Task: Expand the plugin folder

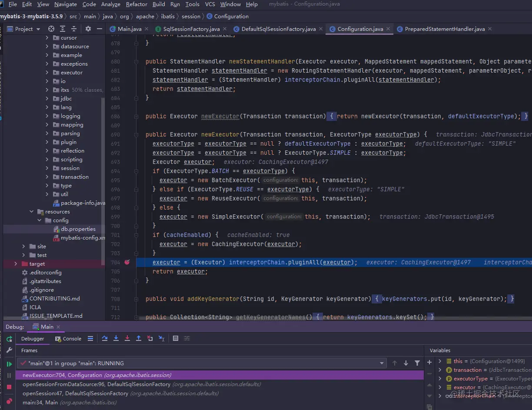Action: pyautogui.click(x=47, y=142)
